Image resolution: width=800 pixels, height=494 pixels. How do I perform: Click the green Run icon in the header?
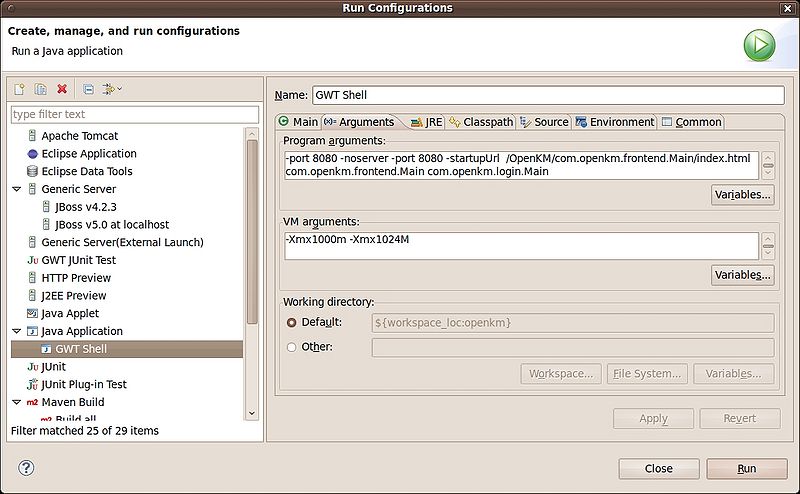click(x=759, y=45)
